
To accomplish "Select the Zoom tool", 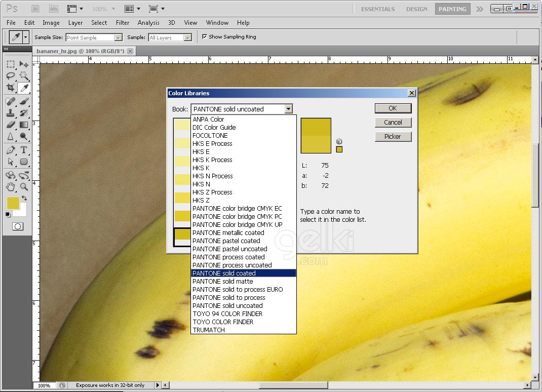I will pyautogui.click(x=24, y=187).
